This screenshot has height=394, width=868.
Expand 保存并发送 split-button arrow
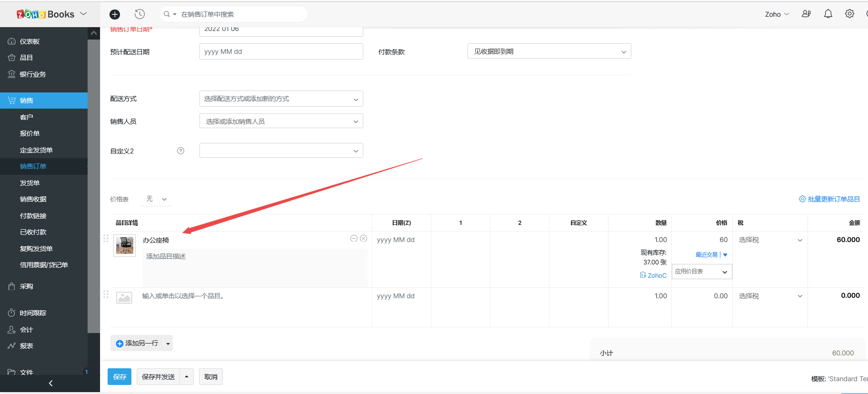(x=187, y=377)
